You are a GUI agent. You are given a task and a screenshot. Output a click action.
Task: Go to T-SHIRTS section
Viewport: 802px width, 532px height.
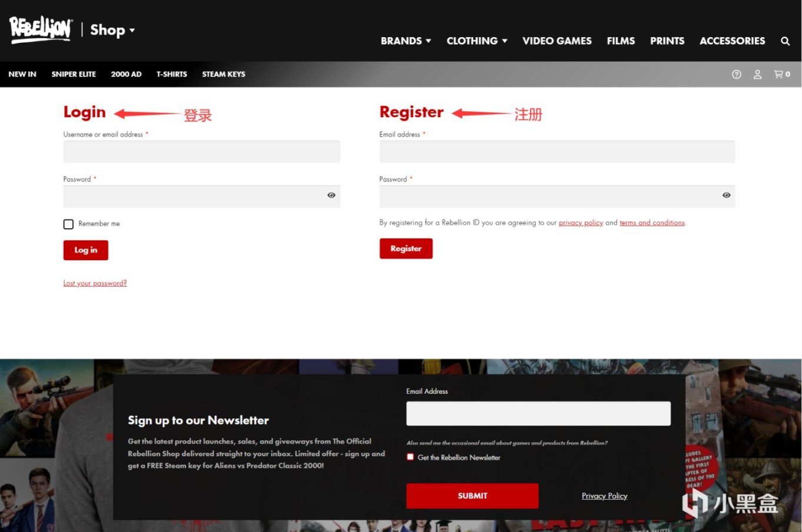[x=171, y=74]
